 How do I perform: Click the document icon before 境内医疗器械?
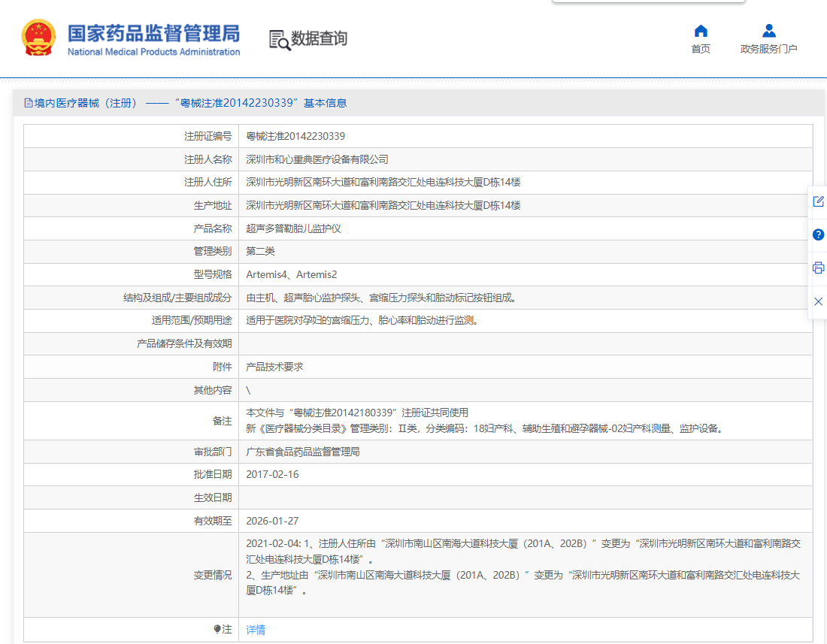coord(29,103)
